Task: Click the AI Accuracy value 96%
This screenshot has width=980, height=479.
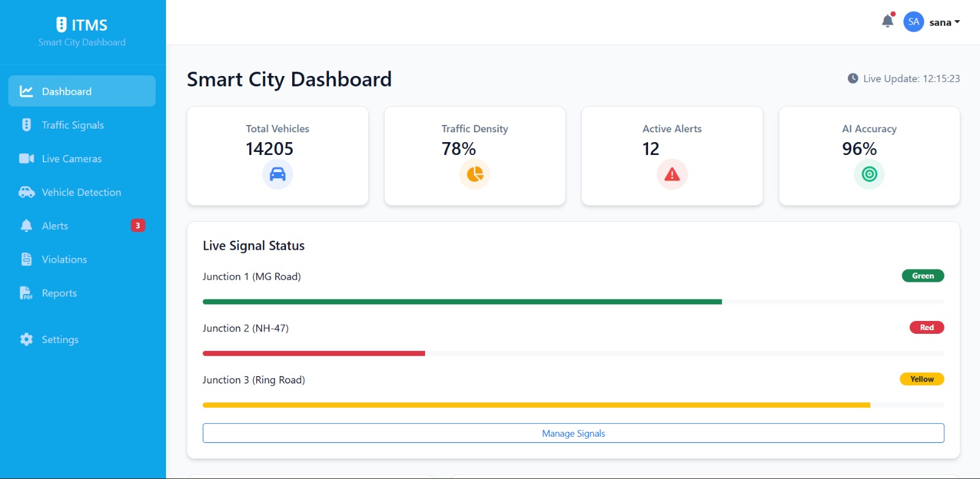Action: 859,149
